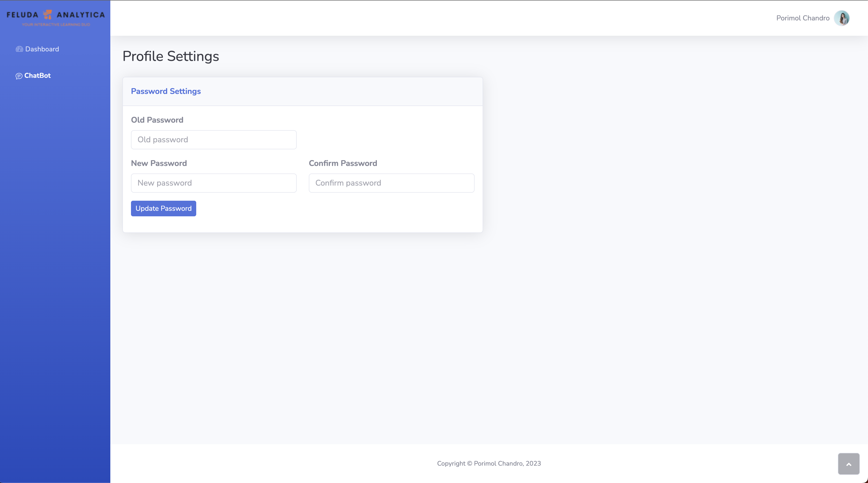
Task: Click the Old Password input field
Action: coord(214,139)
